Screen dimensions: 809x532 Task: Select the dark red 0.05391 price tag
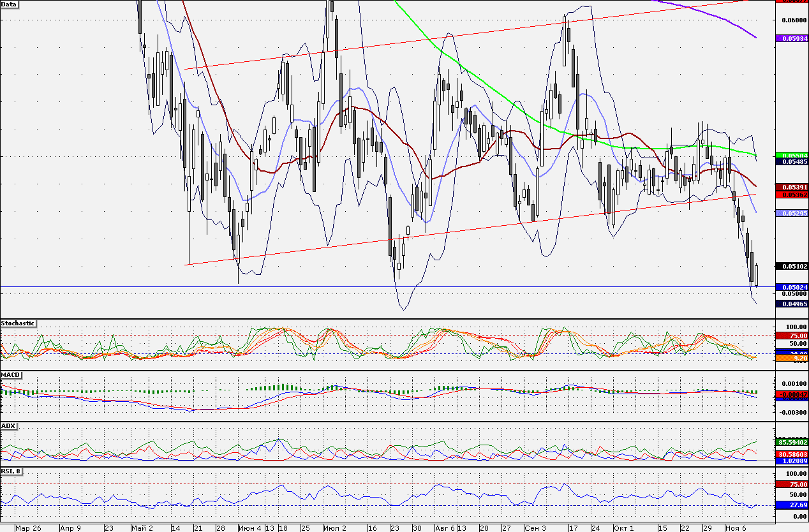792,187
